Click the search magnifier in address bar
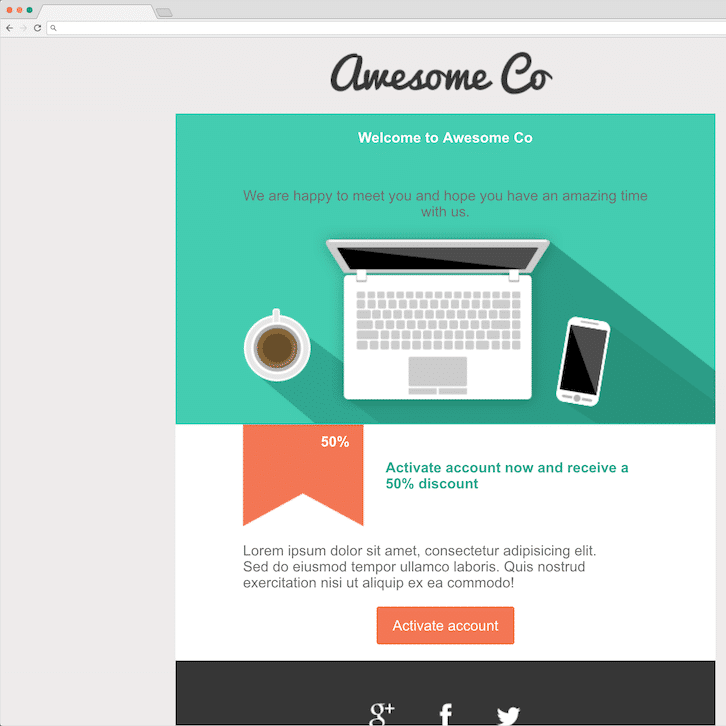The width and height of the screenshot is (726, 726). tap(53, 28)
